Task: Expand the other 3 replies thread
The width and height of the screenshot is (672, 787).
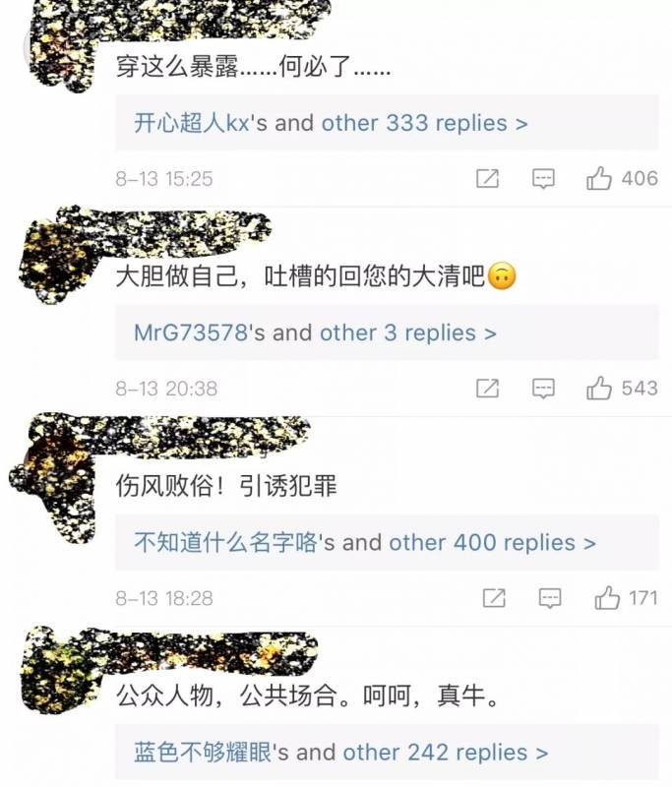Action: 408,333
